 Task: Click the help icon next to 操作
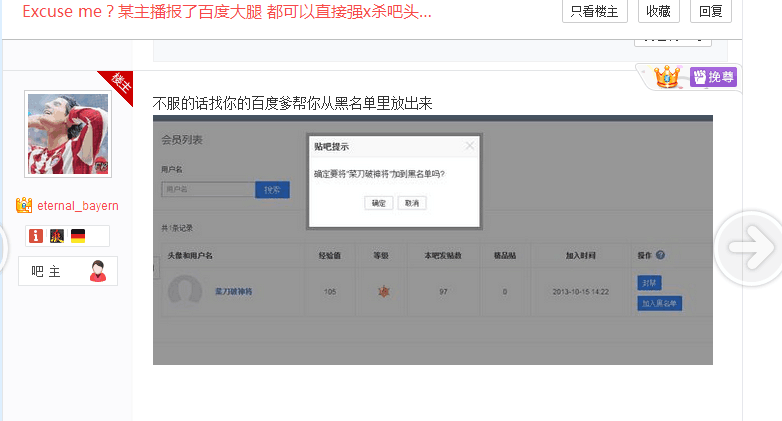pos(660,255)
